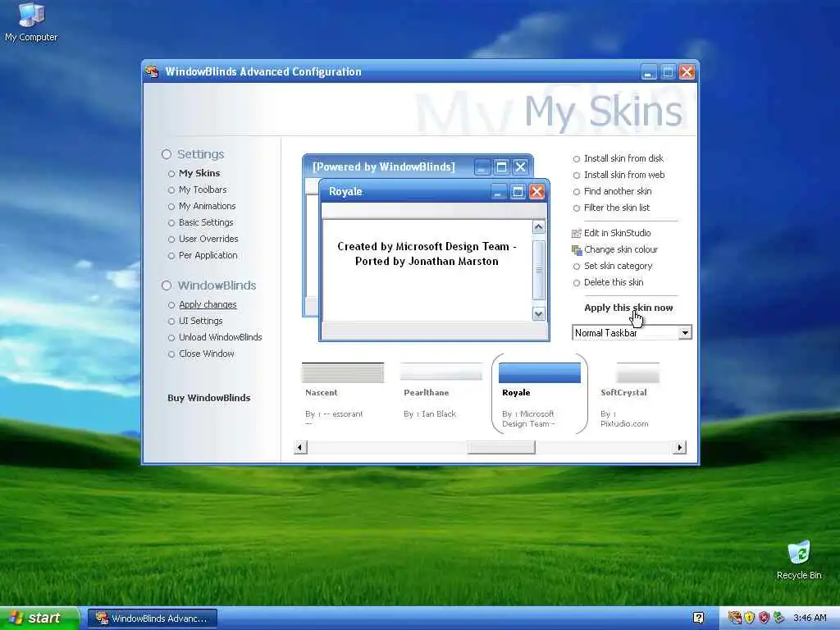Click Filter the skin list
Screen dimensions: 840x630
click(x=617, y=208)
